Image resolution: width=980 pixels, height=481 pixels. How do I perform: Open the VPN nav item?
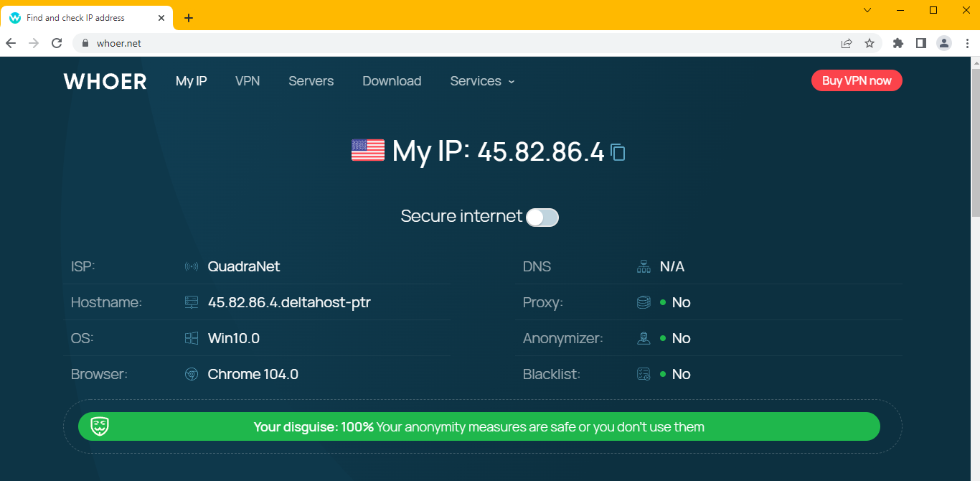[248, 81]
